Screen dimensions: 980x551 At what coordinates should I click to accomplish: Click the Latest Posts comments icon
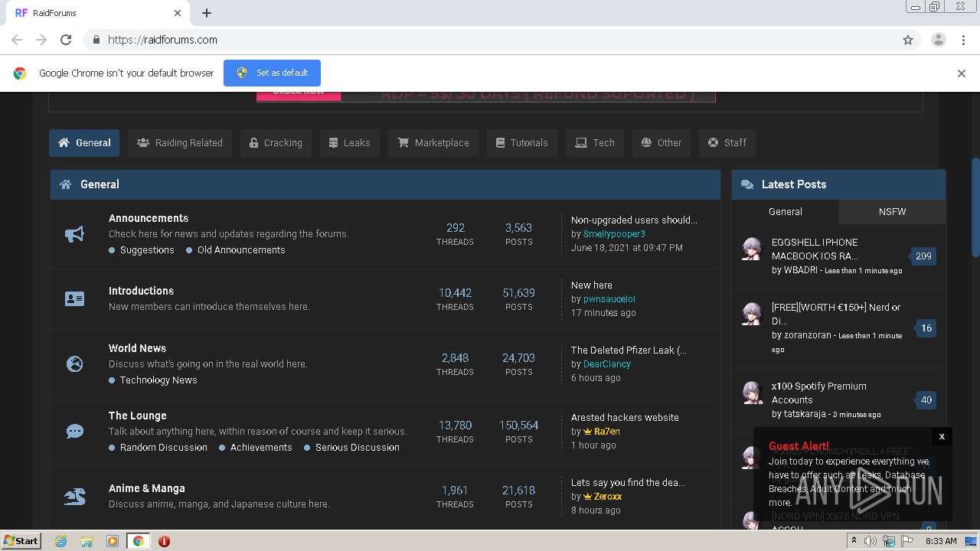coord(747,184)
